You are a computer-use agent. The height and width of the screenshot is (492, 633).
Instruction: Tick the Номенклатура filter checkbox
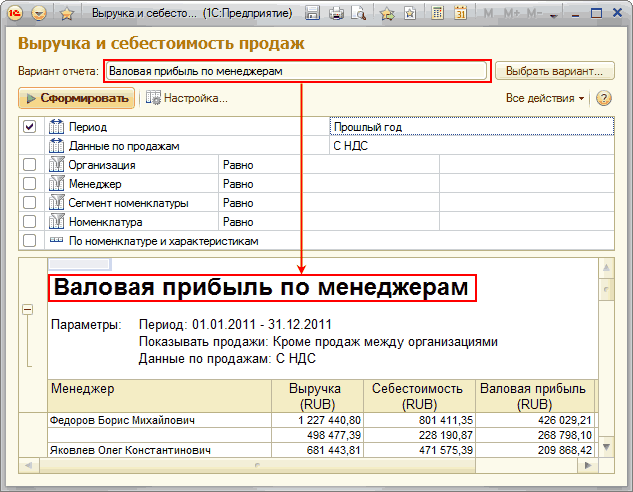click(x=29, y=222)
